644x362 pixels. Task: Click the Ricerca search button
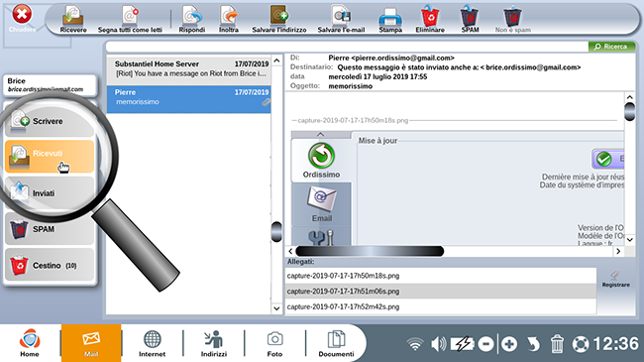point(611,47)
